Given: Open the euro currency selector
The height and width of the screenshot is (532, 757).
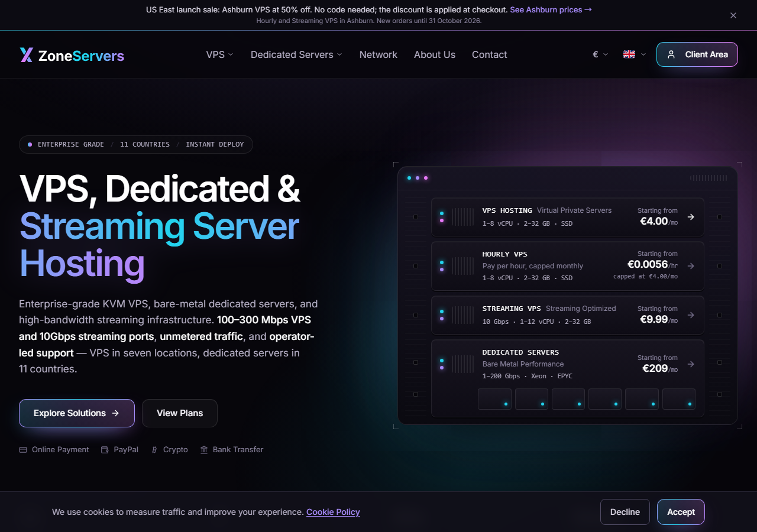Looking at the screenshot, I should pos(600,54).
